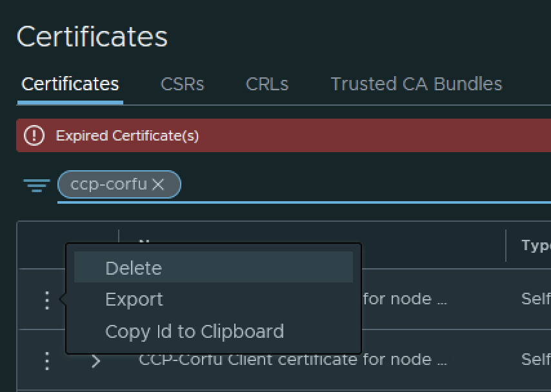Click the Expired Certificate(s) warning icon
The height and width of the screenshot is (392, 551).
(34, 135)
